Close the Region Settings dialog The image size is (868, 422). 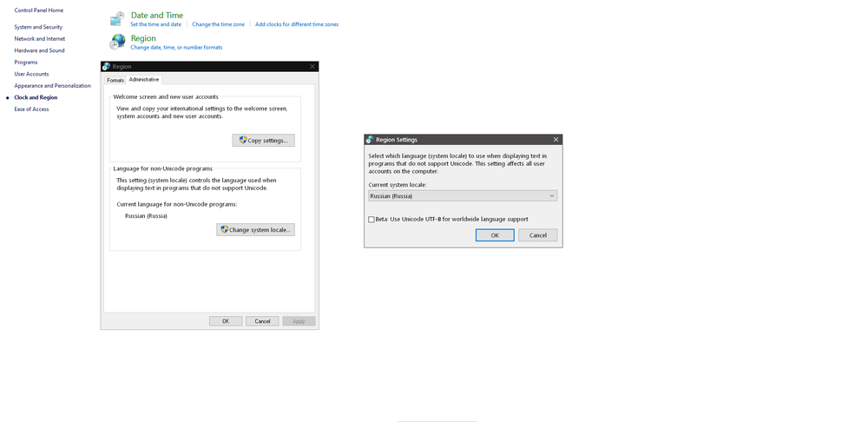pyautogui.click(x=556, y=140)
